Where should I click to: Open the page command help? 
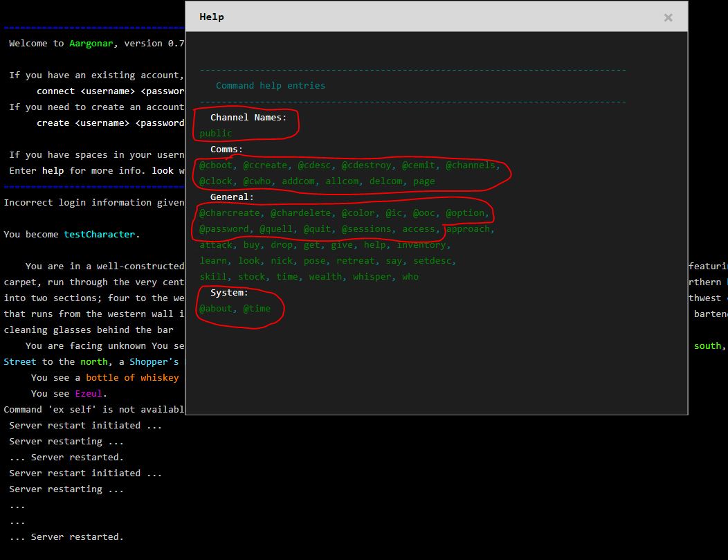tap(424, 181)
